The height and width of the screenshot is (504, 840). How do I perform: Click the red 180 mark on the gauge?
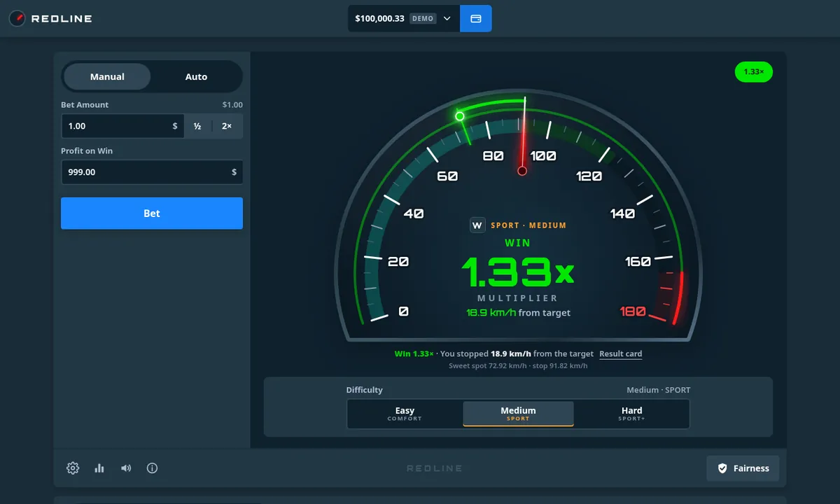(x=633, y=311)
